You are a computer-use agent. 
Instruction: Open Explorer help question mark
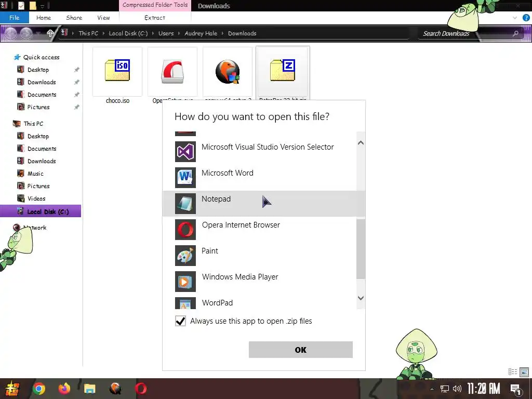coord(526,18)
